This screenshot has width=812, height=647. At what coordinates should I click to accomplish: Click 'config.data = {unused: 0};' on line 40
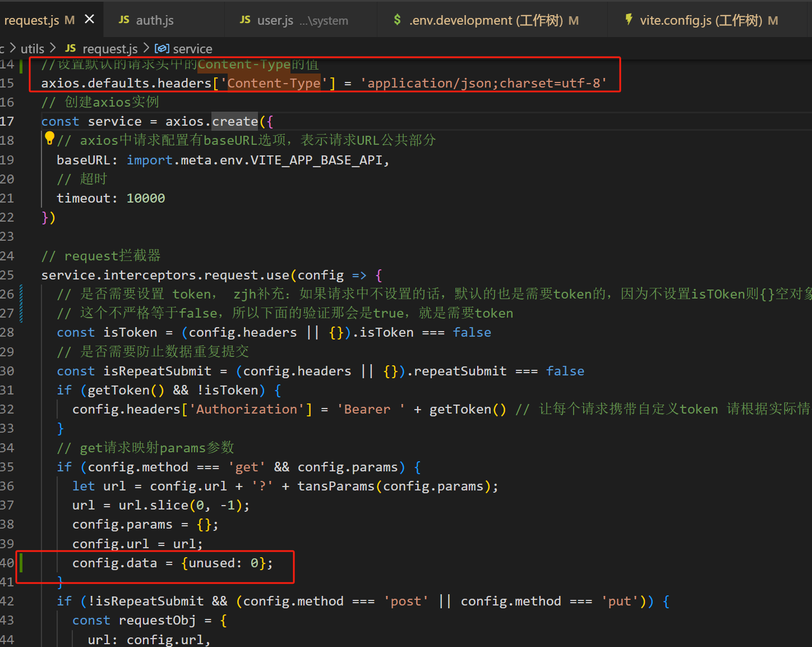pos(173,563)
